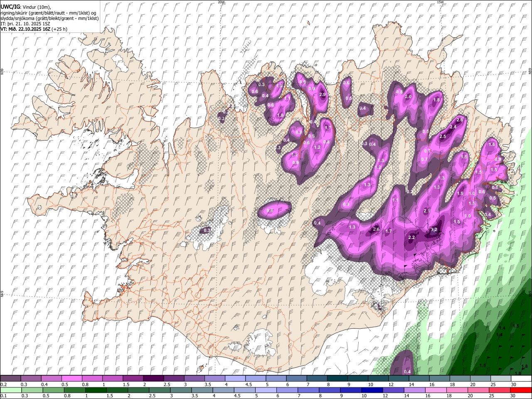Click the '0.1' label in the rain legend

3,396
